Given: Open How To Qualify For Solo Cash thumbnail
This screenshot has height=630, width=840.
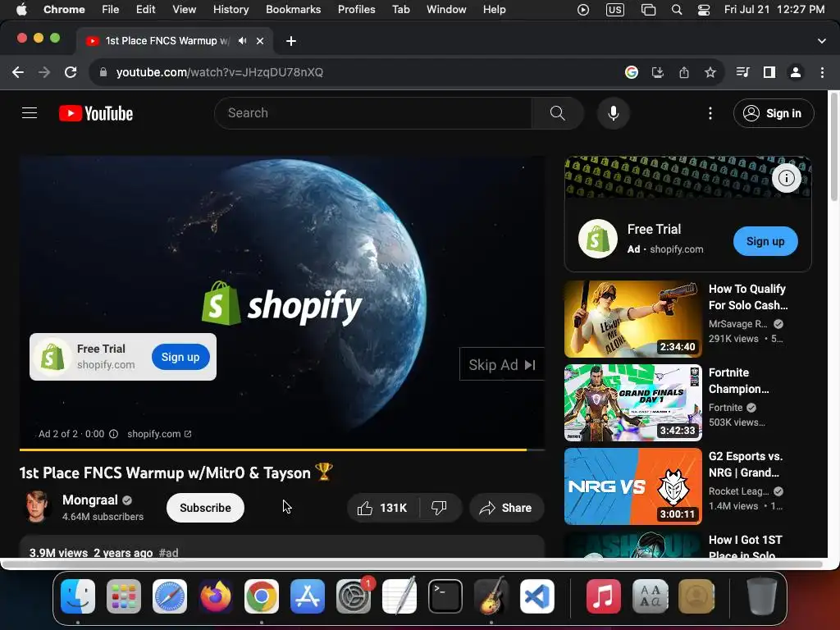Looking at the screenshot, I should 632,319.
